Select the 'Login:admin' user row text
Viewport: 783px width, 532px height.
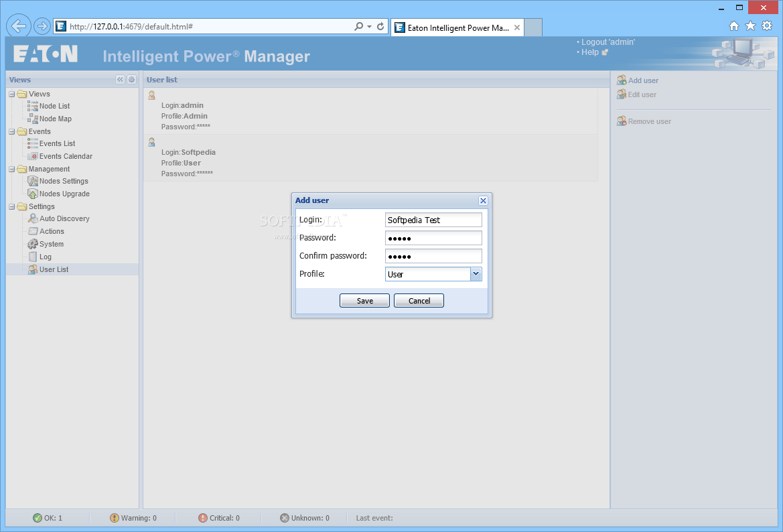(182, 105)
